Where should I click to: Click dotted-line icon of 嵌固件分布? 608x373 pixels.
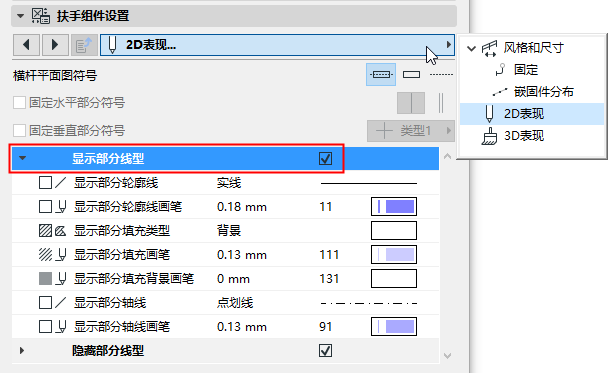point(500,92)
